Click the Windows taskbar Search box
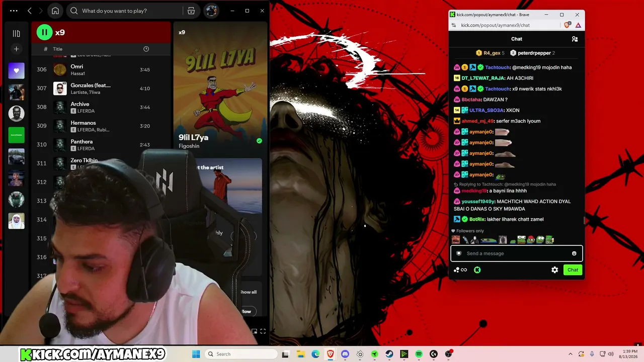 pos(241,354)
